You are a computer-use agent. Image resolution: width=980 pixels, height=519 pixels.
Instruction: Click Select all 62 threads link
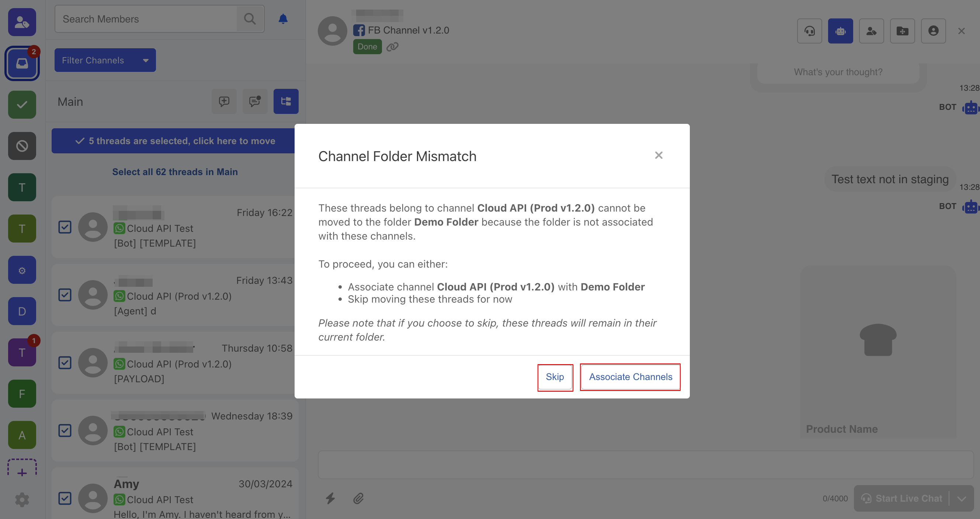click(175, 172)
